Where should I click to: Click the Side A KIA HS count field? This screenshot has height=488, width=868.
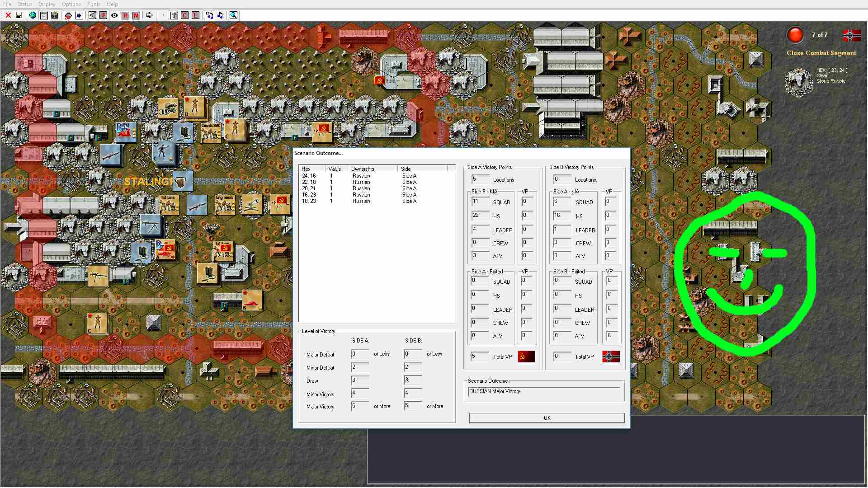562,216
